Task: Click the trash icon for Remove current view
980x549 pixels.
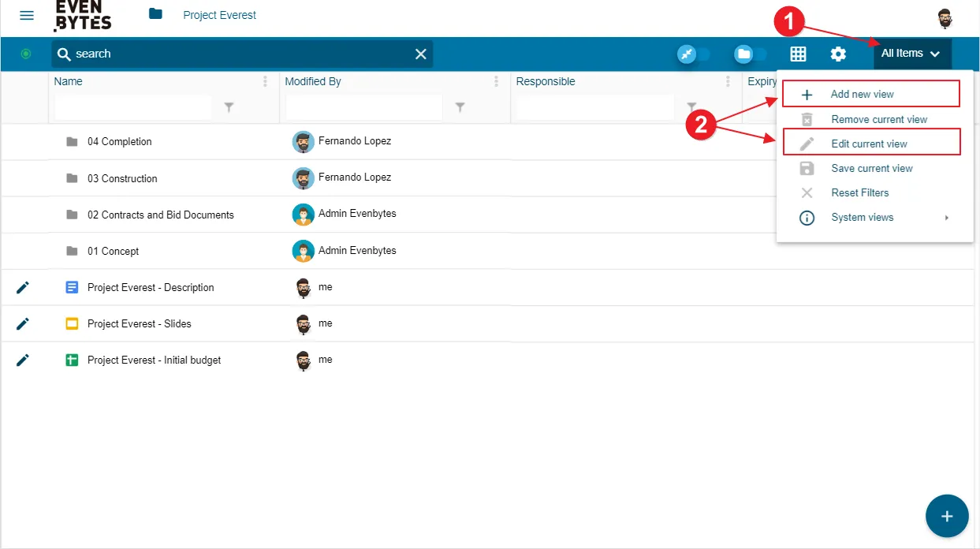Action: click(807, 119)
